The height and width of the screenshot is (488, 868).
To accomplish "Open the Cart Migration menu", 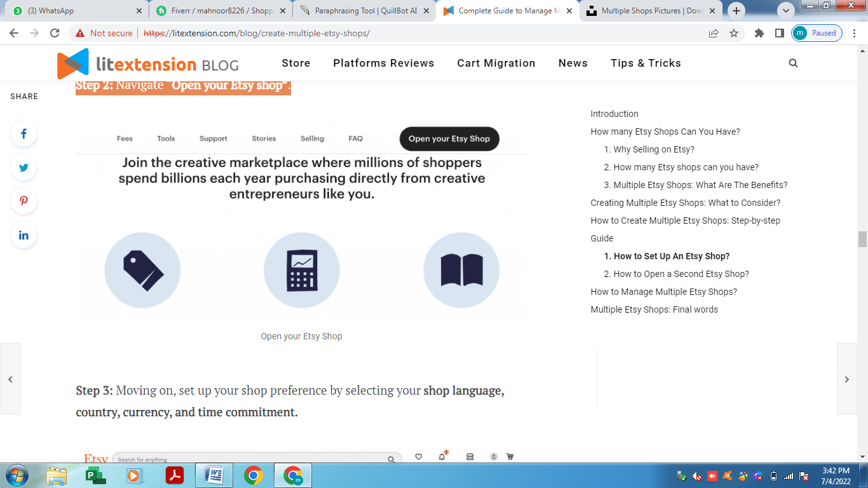I will point(496,63).
